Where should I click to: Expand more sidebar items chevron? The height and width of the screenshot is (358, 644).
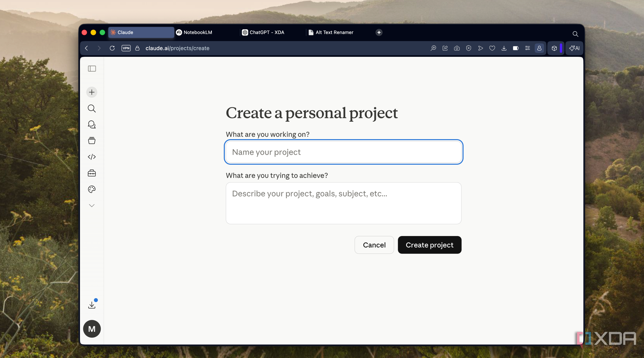click(x=92, y=205)
